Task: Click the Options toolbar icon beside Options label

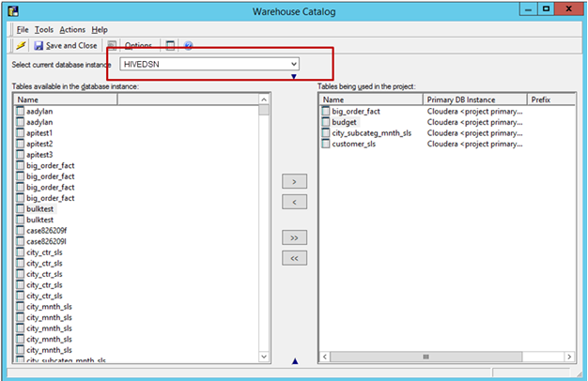Action: 112,46
